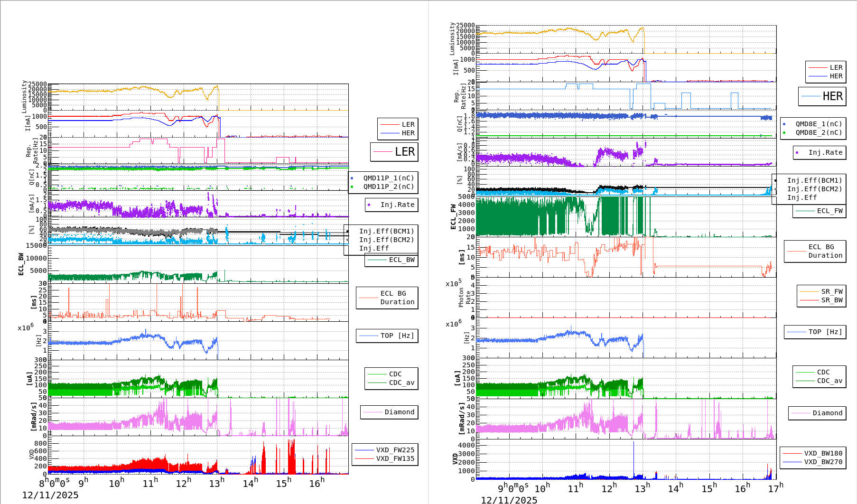Select QMD8E_2(nC) legend entry
The width and height of the screenshot is (857, 504).
tap(818, 132)
